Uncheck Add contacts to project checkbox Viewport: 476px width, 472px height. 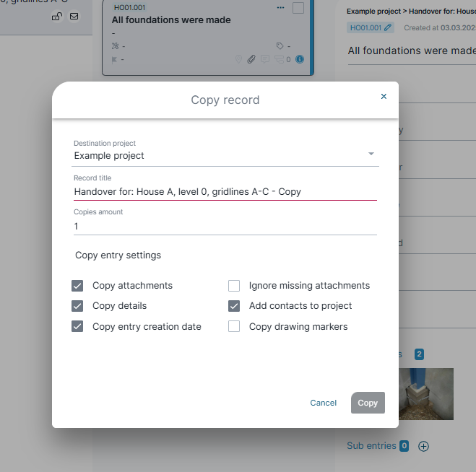(x=234, y=306)
